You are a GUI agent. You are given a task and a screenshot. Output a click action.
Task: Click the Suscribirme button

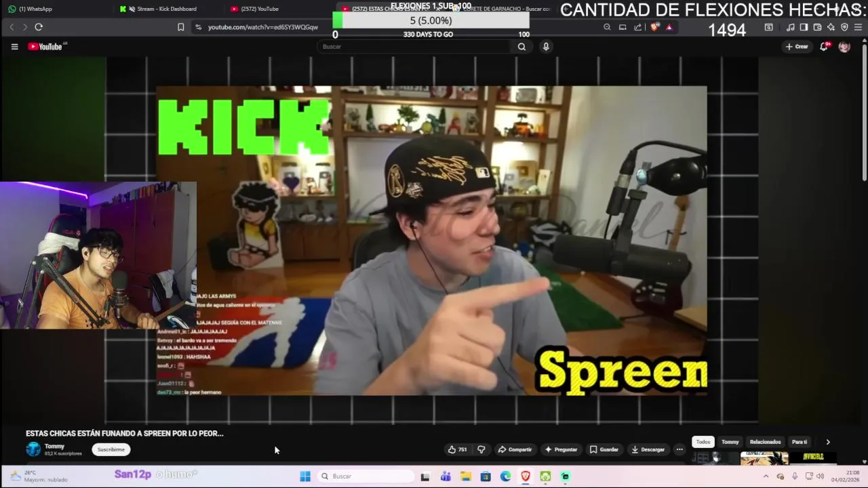click(x=111, y=449)
